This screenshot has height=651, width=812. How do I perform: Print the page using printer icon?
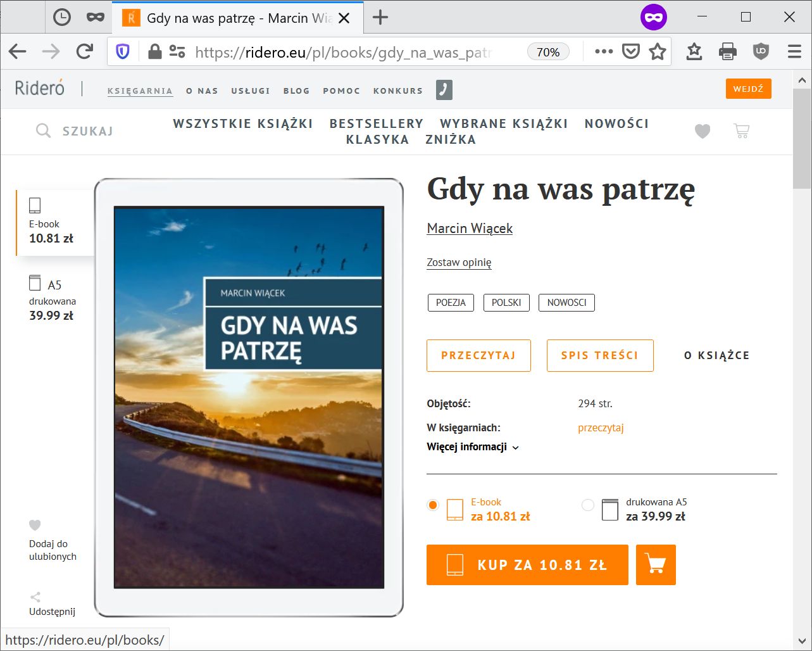(728, 52)
